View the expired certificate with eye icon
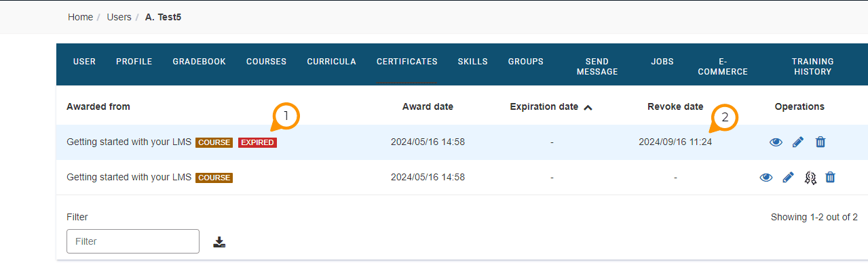868x263 pixels. tap(776, 142)
